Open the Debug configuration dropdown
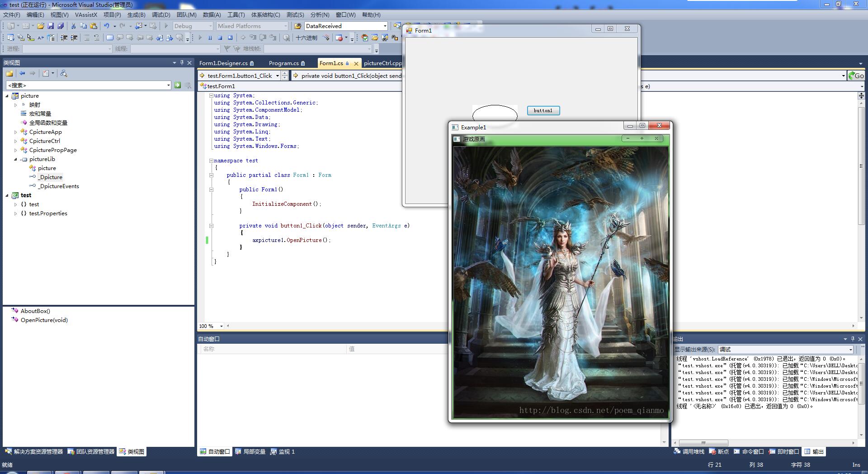Viewport: 868px width, 474px height. pyautogui.click(x=193, y=26)
